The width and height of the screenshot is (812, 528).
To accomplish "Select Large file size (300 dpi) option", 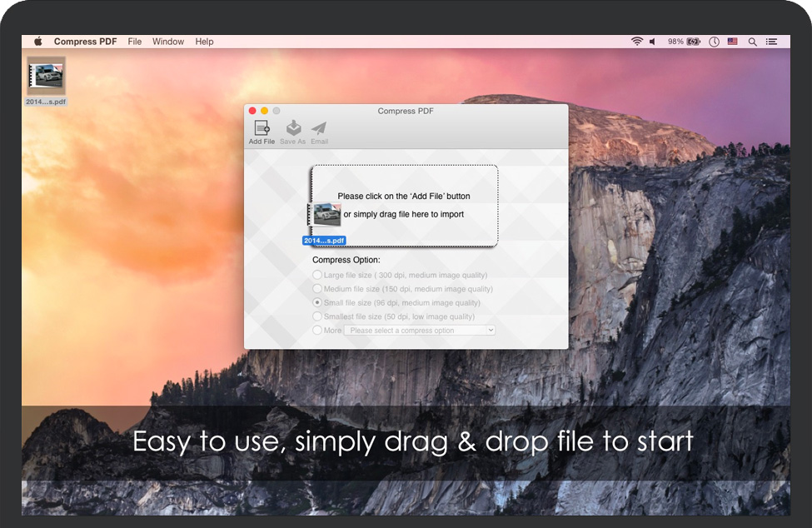I will (317, 275).
